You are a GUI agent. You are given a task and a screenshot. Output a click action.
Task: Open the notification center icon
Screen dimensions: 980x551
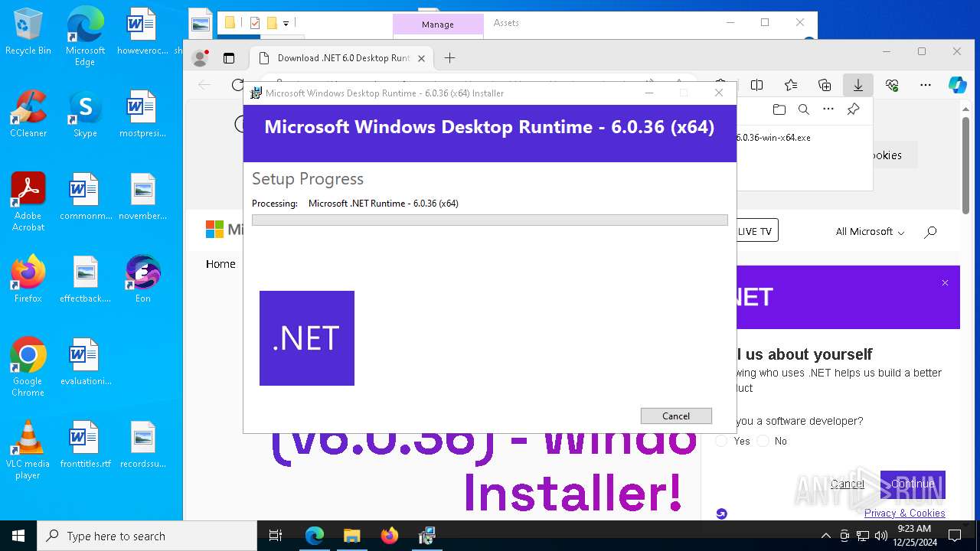pyautogui.click(x=955, y=536)
